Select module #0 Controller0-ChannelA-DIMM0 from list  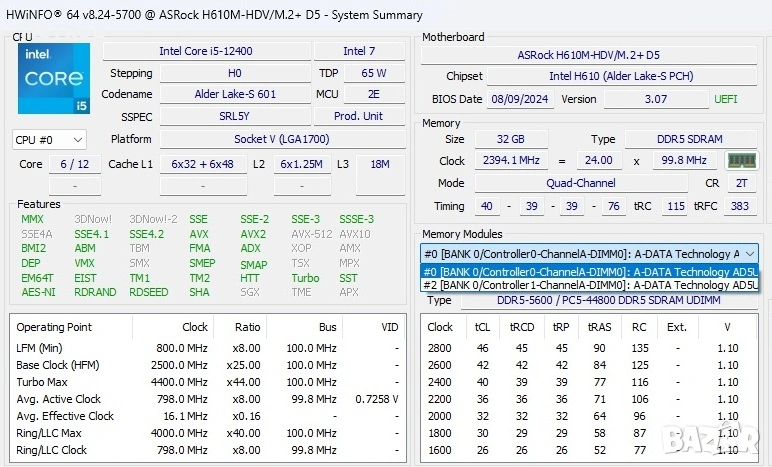pos(589,271)
